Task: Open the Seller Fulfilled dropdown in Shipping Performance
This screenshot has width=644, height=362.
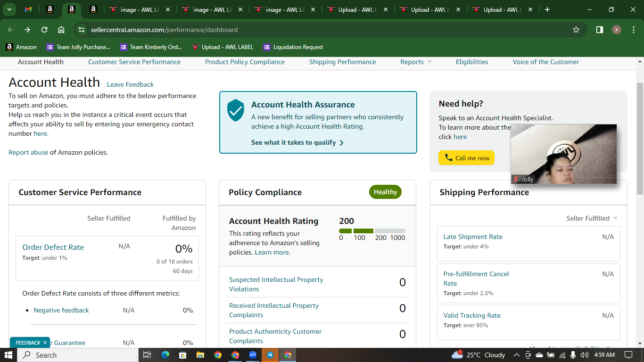Action: 592,218
